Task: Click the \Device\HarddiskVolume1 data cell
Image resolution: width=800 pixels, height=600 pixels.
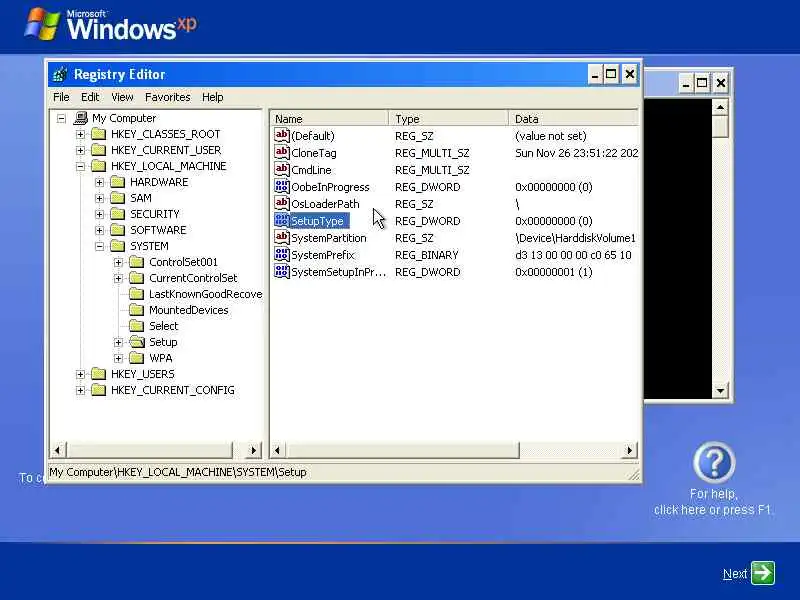Action: [576, 238]
